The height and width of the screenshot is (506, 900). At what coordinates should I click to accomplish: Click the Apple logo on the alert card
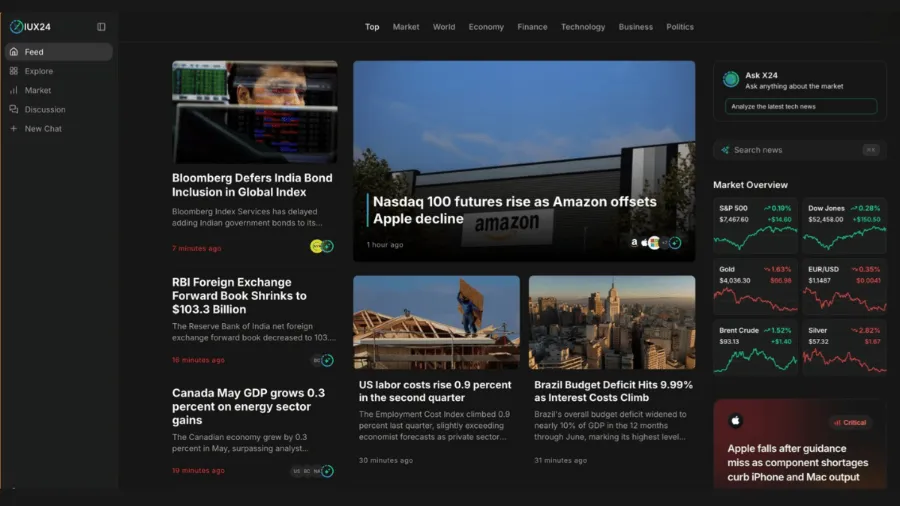(x=735, y=421)
